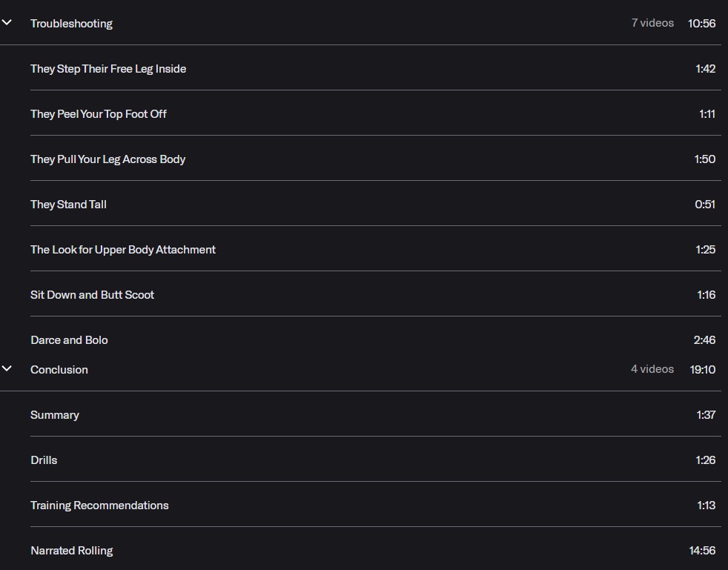Image resolution: width=728 pixels, height=570 pixels.
Task: Click the 2:46 duration of Darce and Bolo
Action: click(704, 340)
